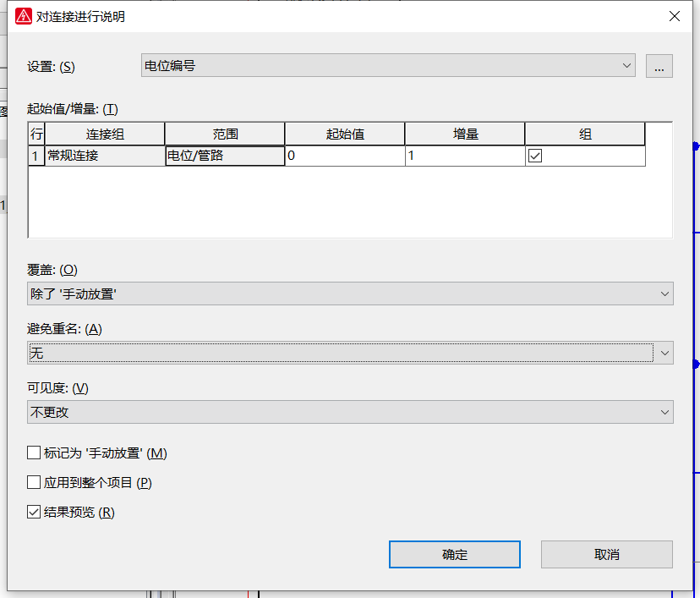The image size is (700, 598).
Task: Click the 范围 column header
Action: click(x=225, y=134)
